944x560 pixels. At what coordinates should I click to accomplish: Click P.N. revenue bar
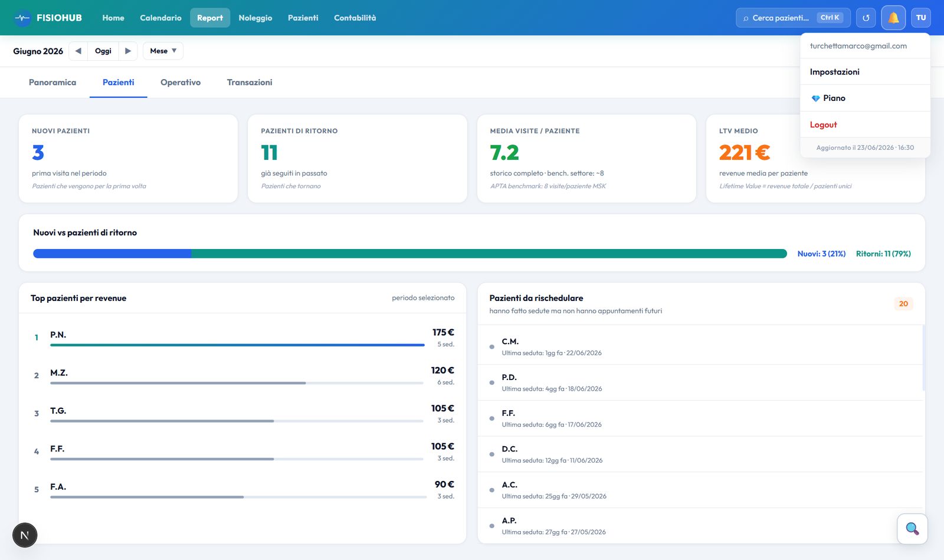pos(237,345)
